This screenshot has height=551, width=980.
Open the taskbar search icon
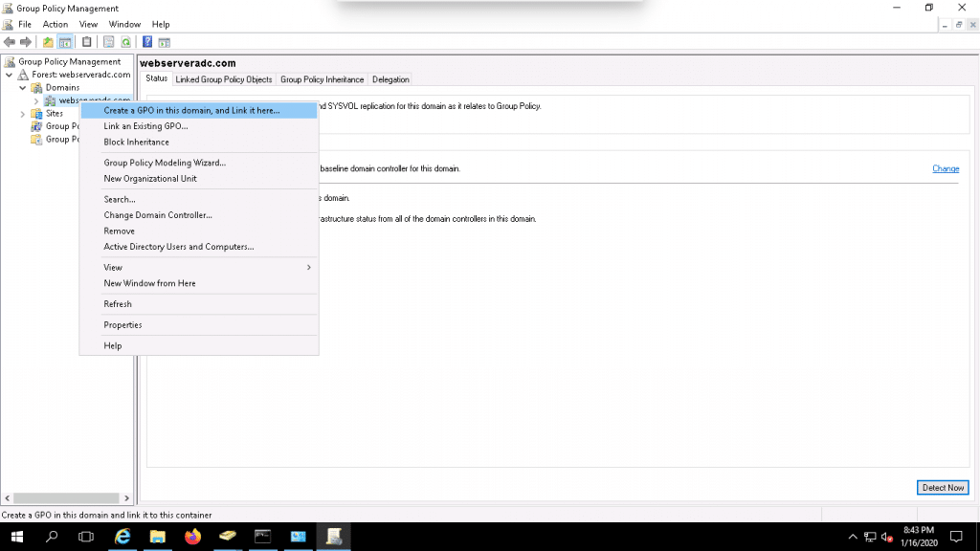pos(52,537)
